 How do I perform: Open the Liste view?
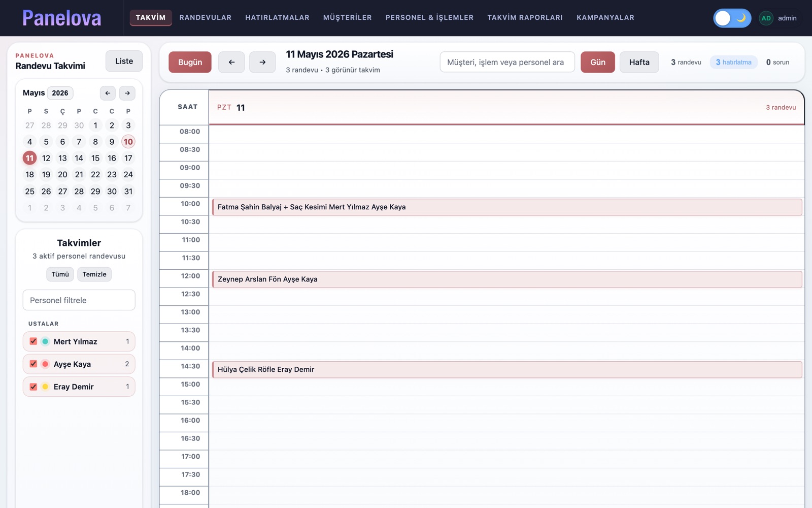[124, 61]
